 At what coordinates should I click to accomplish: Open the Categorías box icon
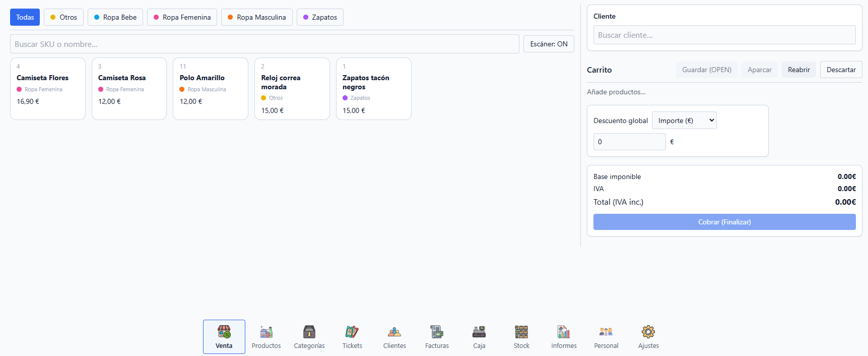(x=309, y=332)
